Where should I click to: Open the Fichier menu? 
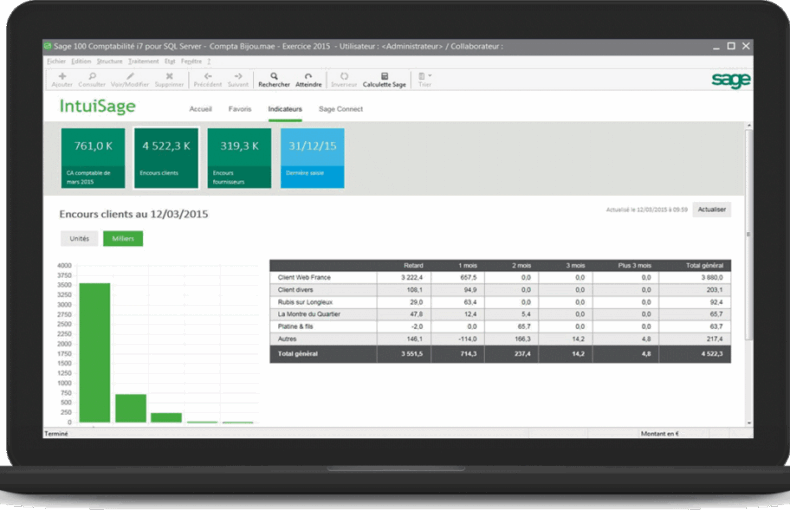click(x=56, y=61)
